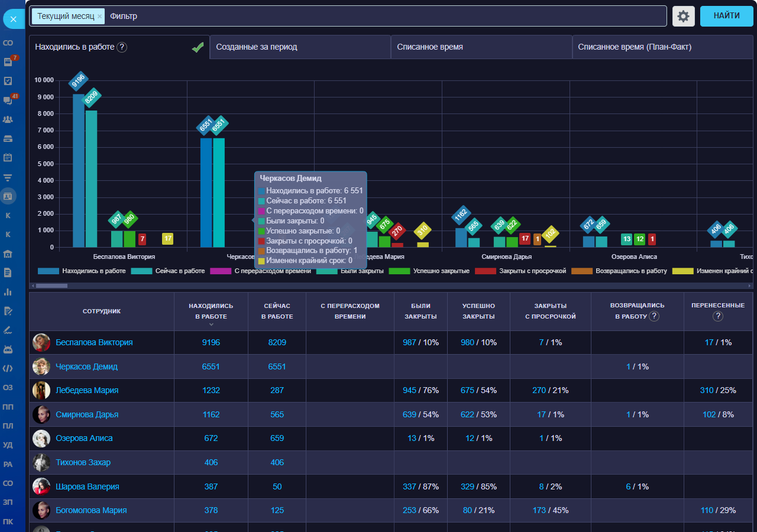Switch to 'Созданные за период' tab
Screen dimensions: 757x532
pyautogui.click(x=300, y=47)
